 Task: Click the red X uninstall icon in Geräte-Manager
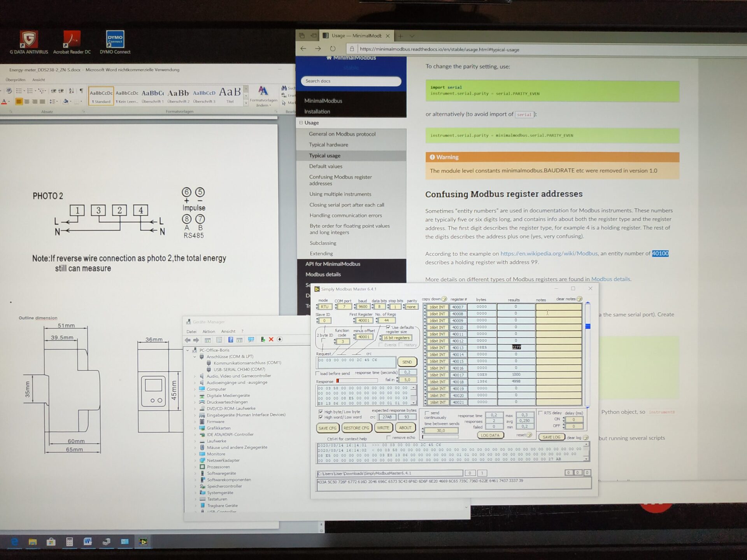point(271,339)
